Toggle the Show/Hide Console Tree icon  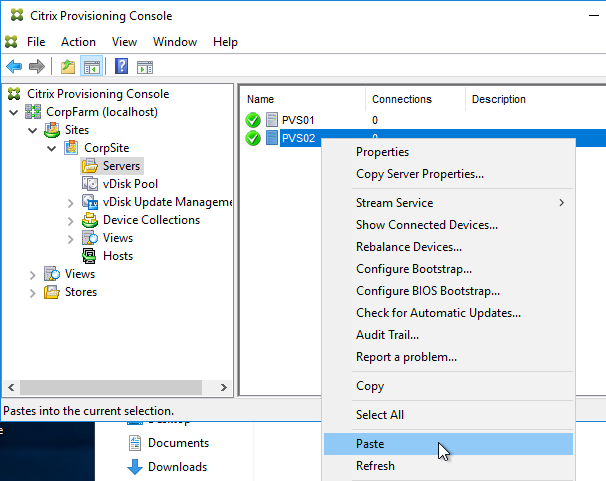click(92, 67)
